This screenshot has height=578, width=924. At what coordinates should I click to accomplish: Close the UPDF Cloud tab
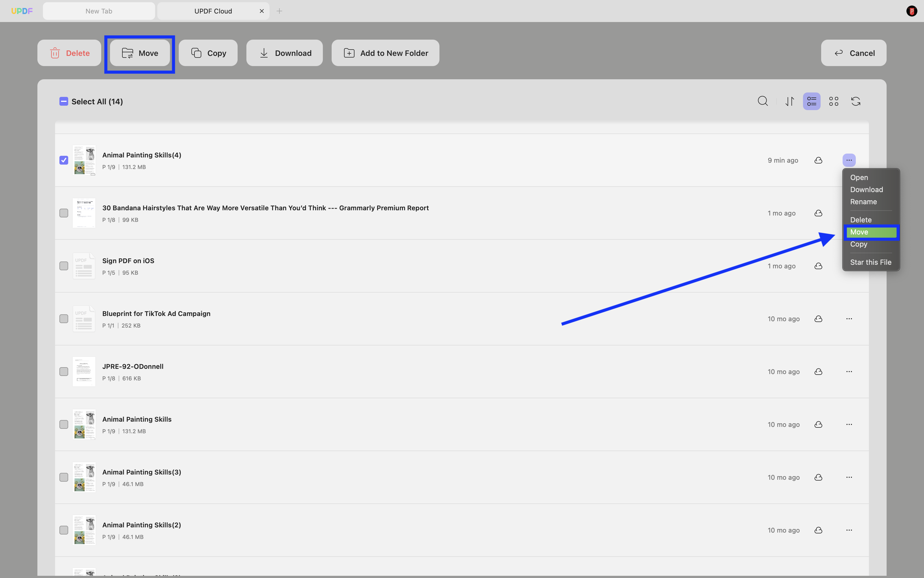click(262, 11)
